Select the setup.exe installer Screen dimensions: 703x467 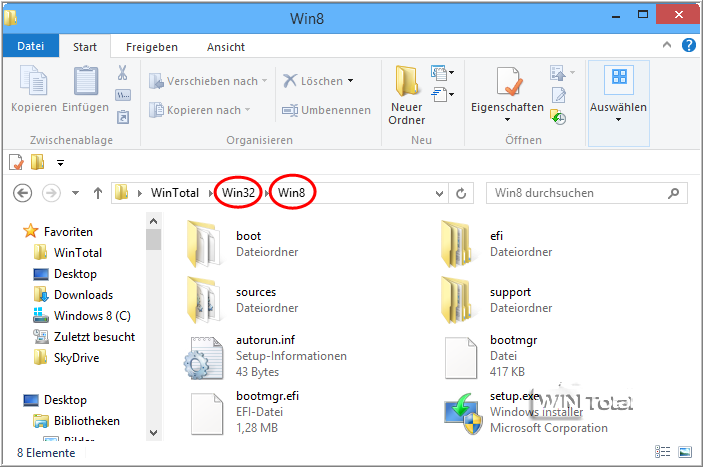pyautogui.click(x=525, y=412)
